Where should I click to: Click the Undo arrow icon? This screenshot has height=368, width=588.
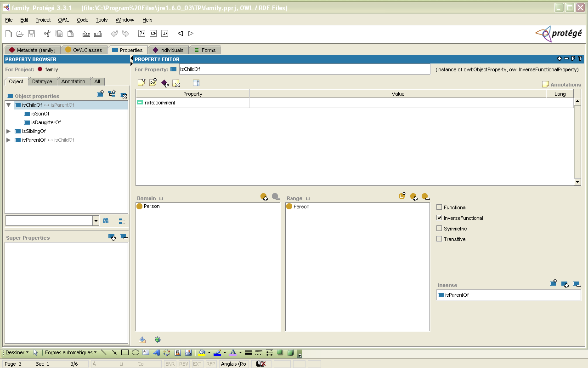(x=114, y=34)
